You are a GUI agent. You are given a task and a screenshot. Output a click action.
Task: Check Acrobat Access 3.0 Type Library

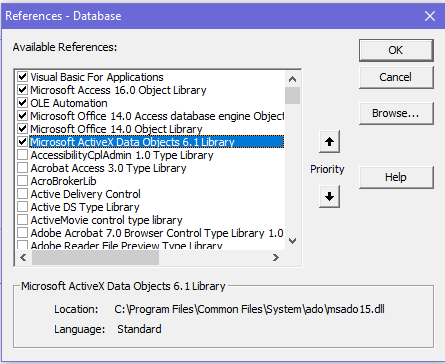22,168
